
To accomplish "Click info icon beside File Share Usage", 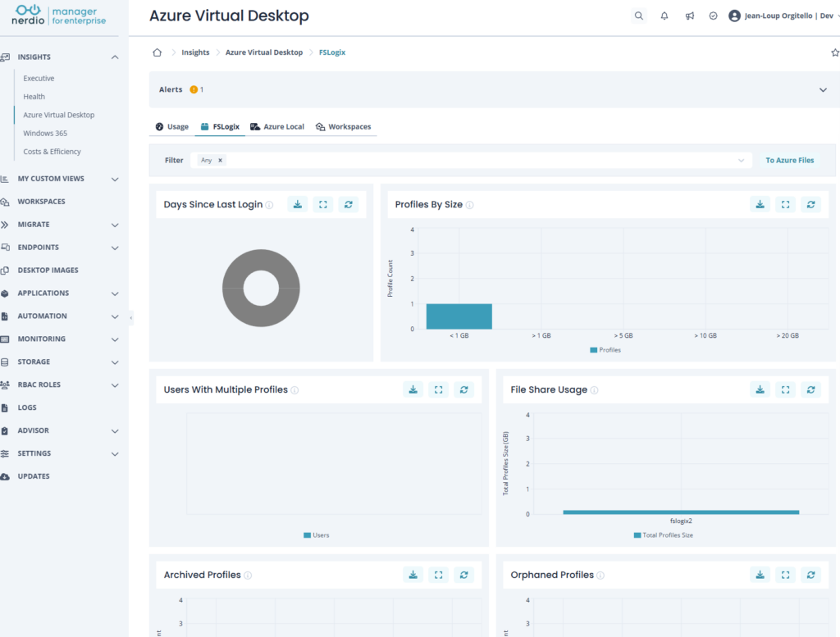I will [x=594, y=390].
